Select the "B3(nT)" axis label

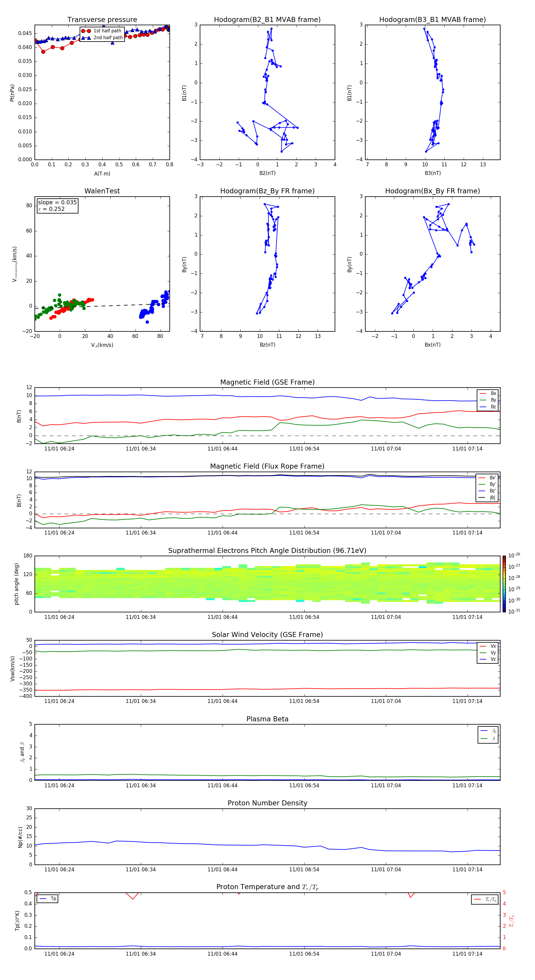click(x=432, y=173)
